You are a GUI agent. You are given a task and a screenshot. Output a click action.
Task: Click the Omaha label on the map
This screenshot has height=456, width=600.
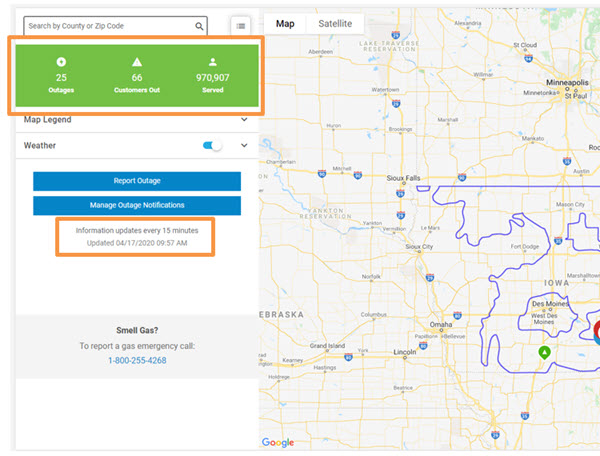point(441,324)
